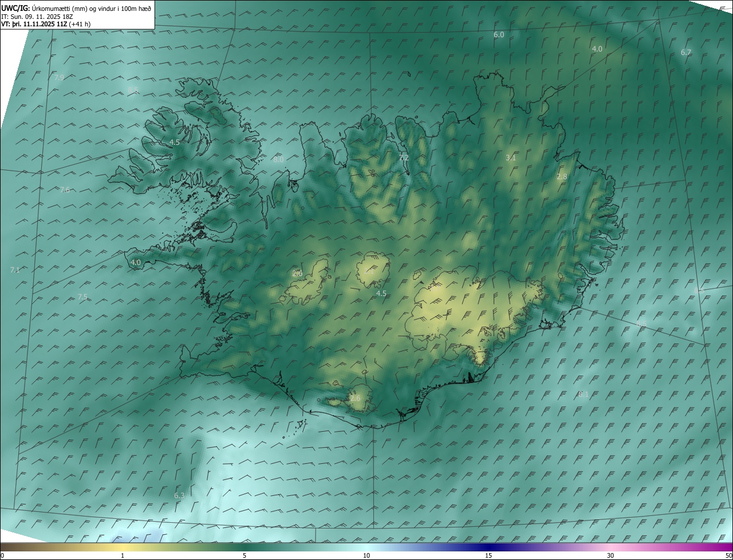Click the 6.3 value label
Screen dimensions: 733x560
[179, 495]
